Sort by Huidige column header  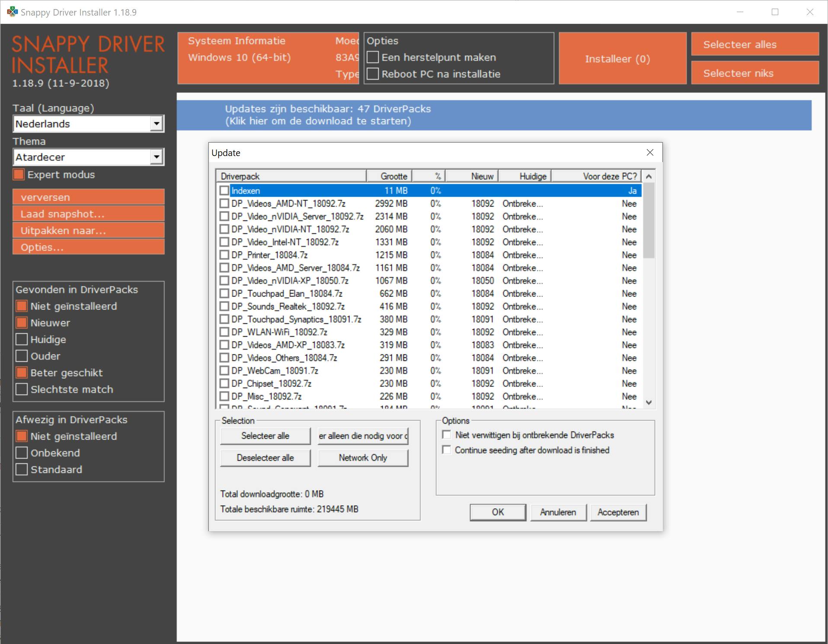coord(525,176)
